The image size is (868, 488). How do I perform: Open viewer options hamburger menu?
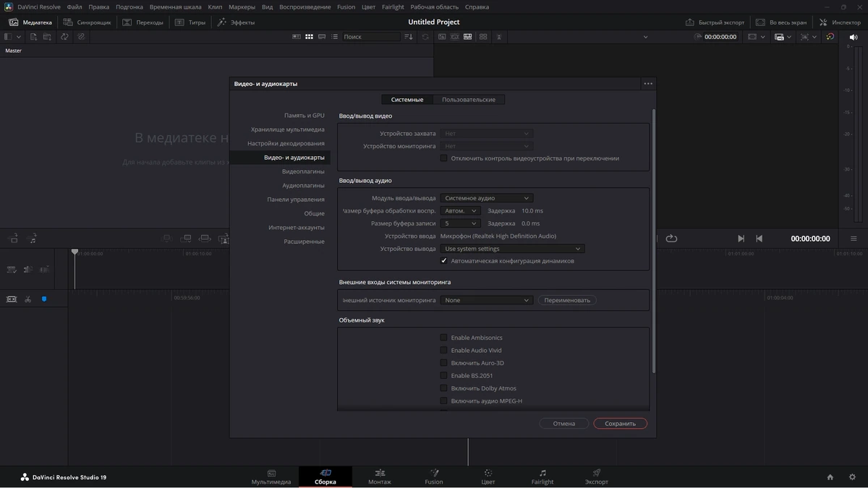tap(854, 239)
